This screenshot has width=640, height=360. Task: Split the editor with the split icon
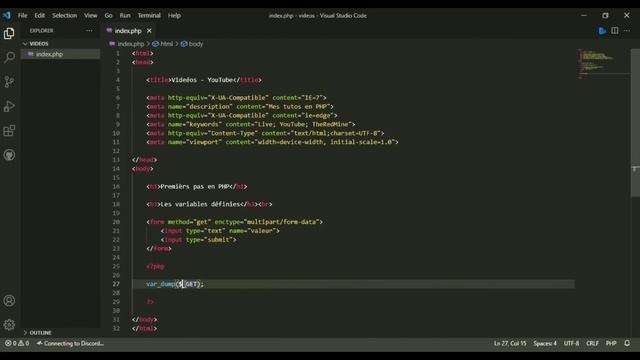coord(615,31)
